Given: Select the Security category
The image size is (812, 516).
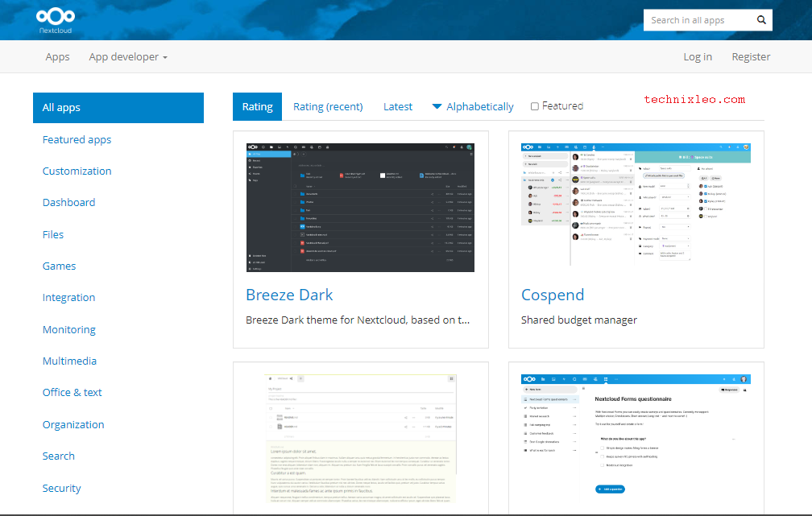Looking at the screenshot, I should click(61, 488).
